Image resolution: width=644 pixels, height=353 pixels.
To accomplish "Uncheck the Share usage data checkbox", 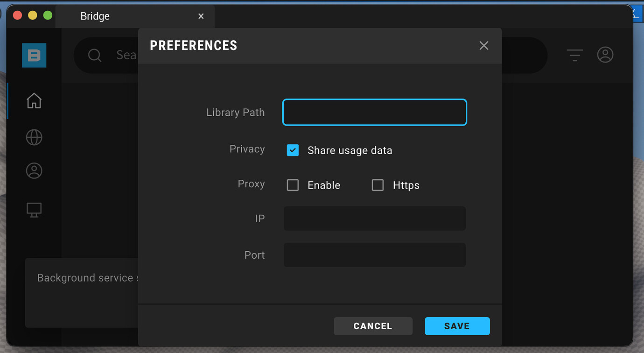I will [x=293, y=150].
